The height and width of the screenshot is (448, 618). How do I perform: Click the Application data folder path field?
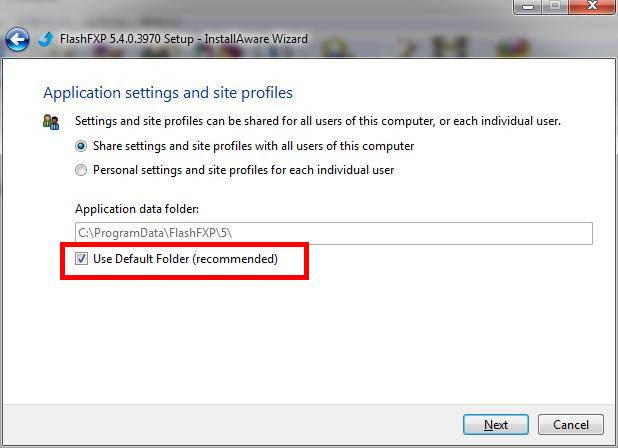[334, 233]
